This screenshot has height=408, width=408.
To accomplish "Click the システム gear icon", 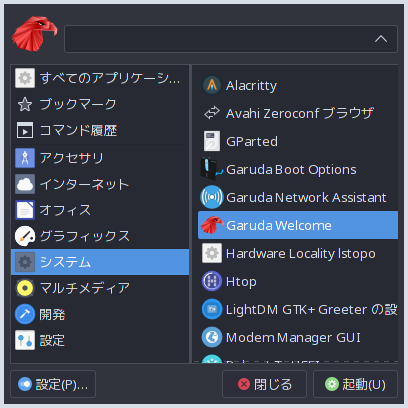I will [25, 262].
